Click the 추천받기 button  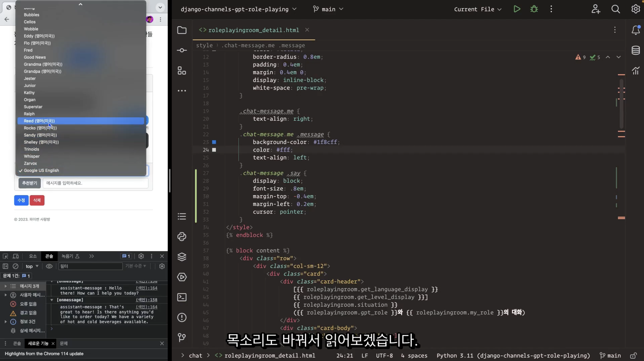pos(30,183)
